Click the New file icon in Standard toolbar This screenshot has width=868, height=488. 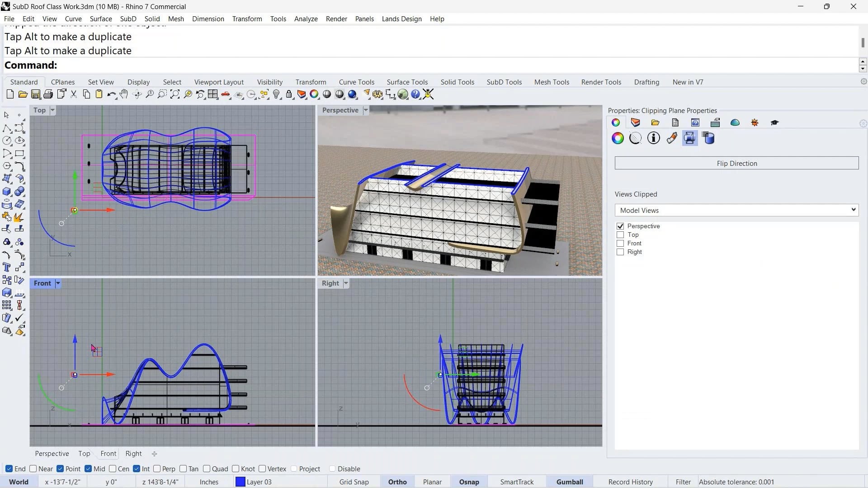10,94
